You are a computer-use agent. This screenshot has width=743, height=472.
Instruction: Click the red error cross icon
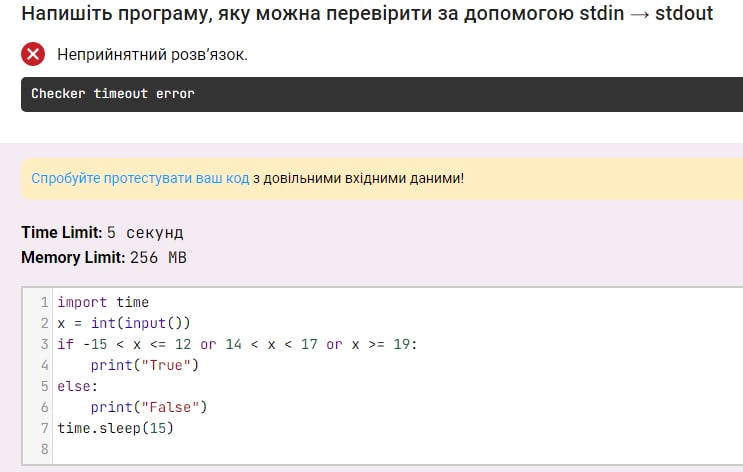click(33, 54)
